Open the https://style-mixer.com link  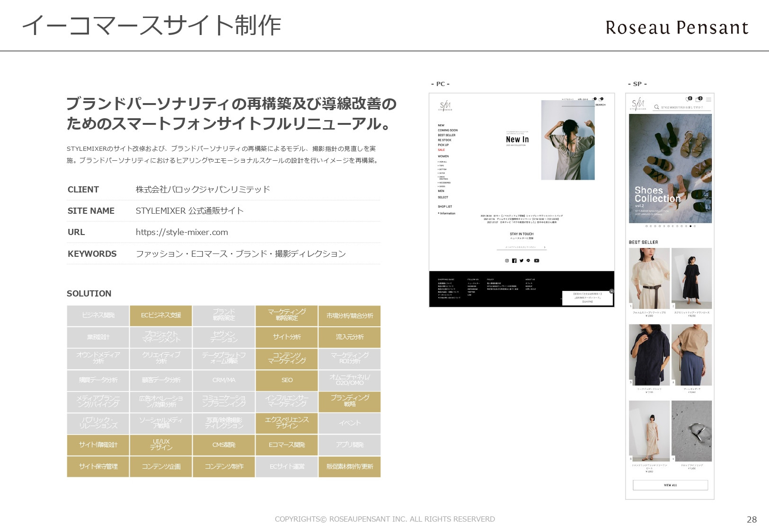(181, 232)
